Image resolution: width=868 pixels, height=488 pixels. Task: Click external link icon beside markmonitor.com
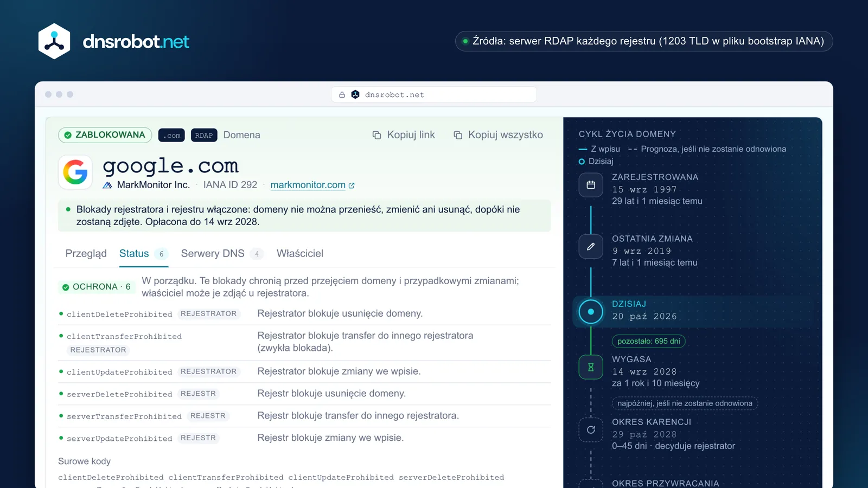(x=352, y=185)
